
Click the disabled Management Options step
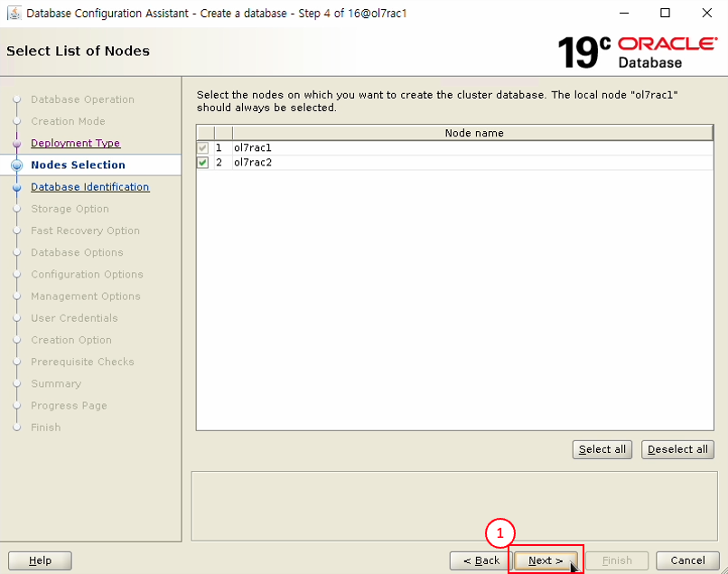pos(86,296)
